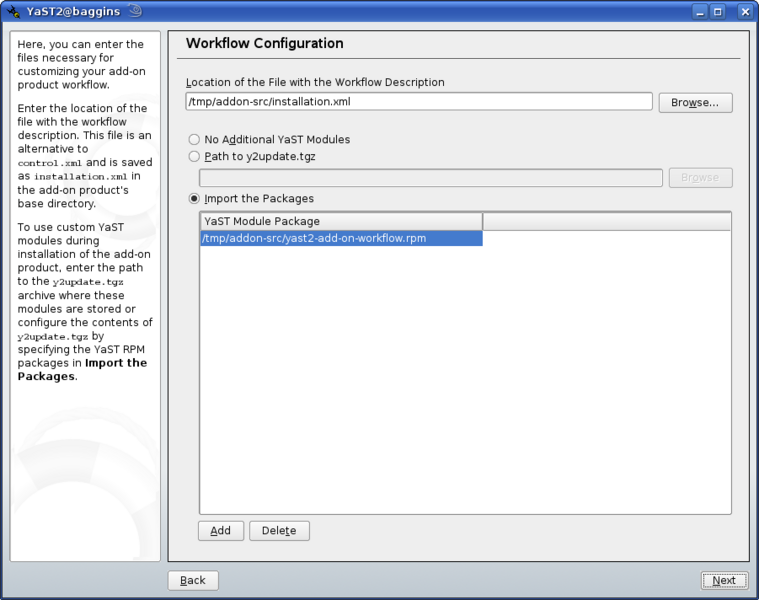The image size is (759, 600).
Task: Maximize the YaST2 window
Action: coord(718,12)
